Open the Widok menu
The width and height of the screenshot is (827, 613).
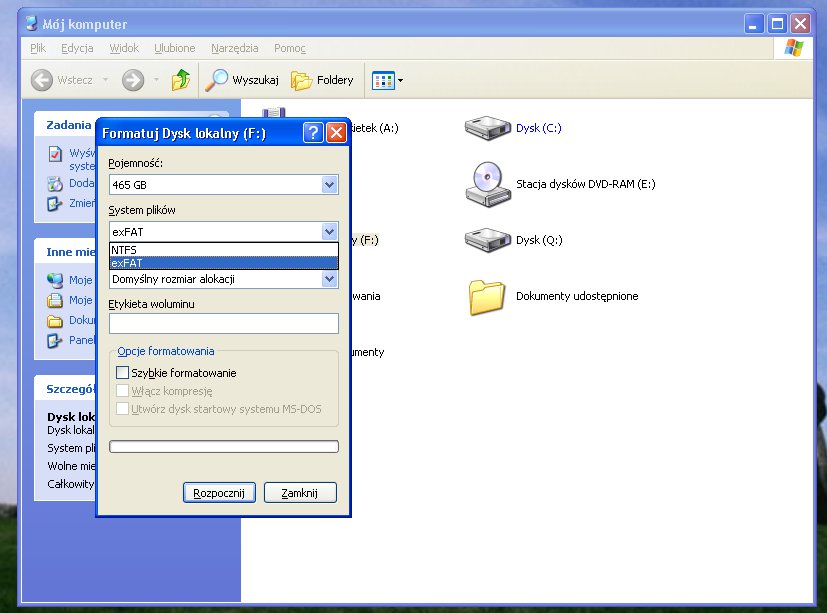click(x=124, y=47)
